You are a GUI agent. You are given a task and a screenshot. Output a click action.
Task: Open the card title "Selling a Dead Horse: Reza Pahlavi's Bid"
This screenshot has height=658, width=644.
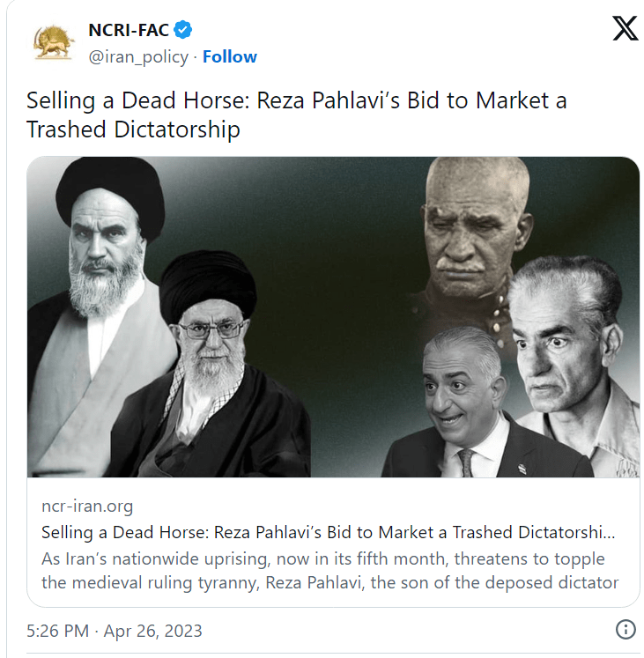coord(328,532)
